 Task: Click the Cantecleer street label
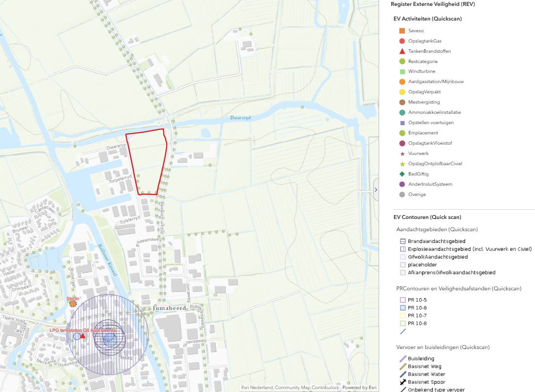coord(44,208)
